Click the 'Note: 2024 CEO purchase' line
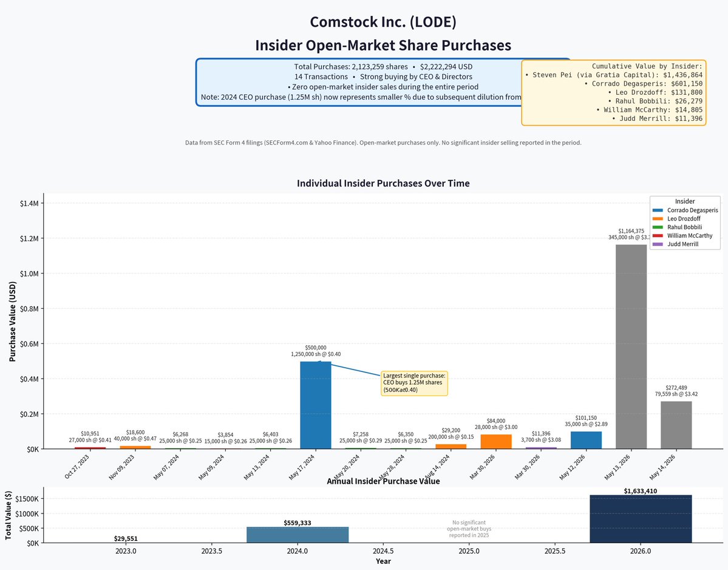728x570 pixels. click(x=361, y=97)
